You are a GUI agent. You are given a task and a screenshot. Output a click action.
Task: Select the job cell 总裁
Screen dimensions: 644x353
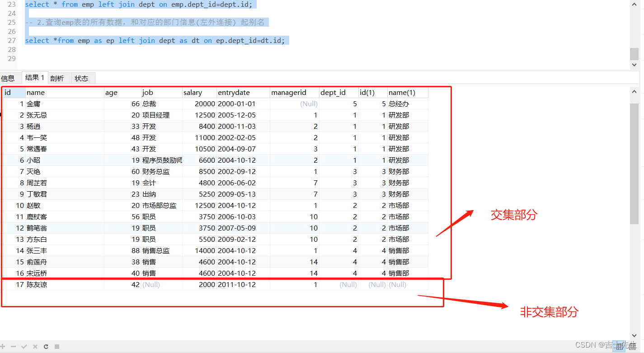[x=162, y=104]
